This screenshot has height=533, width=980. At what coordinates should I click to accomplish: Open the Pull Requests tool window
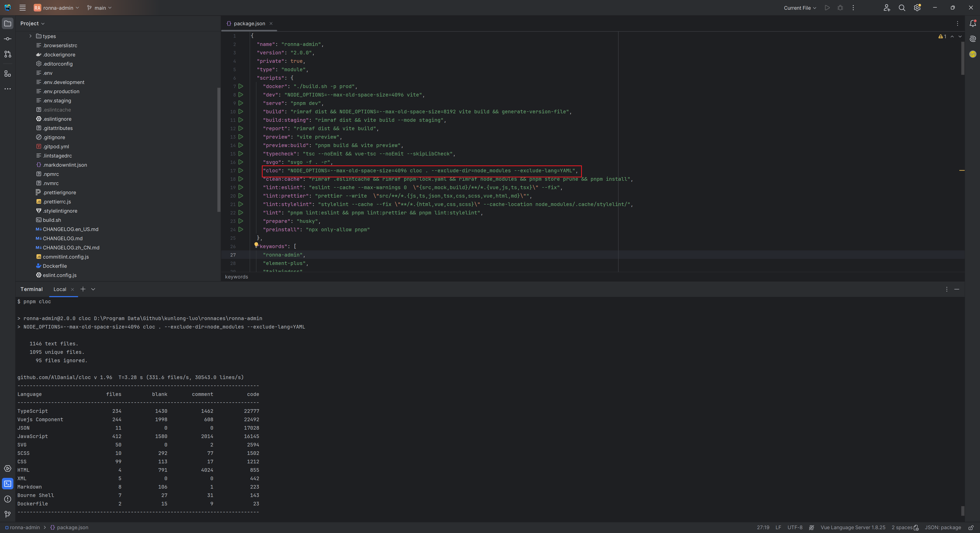point(8,54)
